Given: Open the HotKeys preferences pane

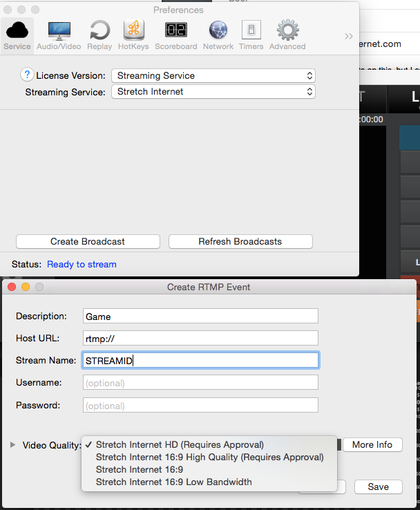Looking at the screenshot, I should [x=133, y=34].
